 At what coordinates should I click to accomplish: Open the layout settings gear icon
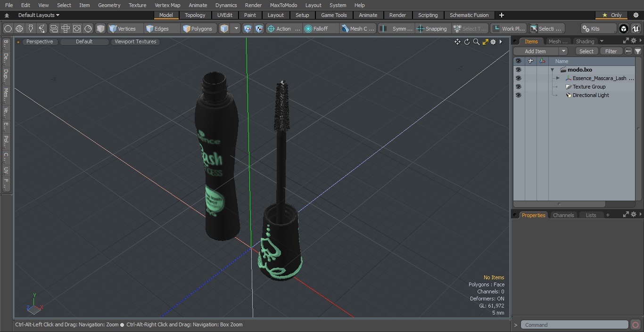tap(636, 15)
